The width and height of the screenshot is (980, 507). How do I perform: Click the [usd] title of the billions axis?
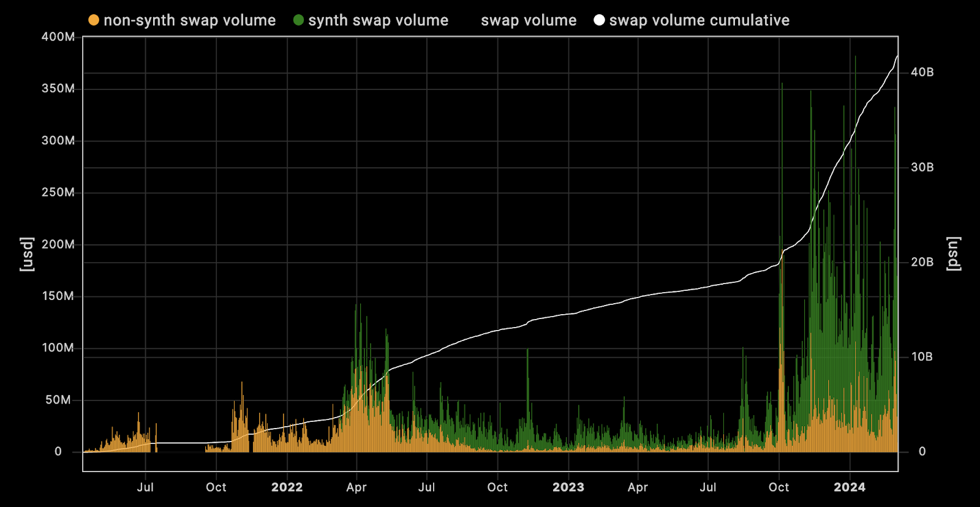[954, 254]
